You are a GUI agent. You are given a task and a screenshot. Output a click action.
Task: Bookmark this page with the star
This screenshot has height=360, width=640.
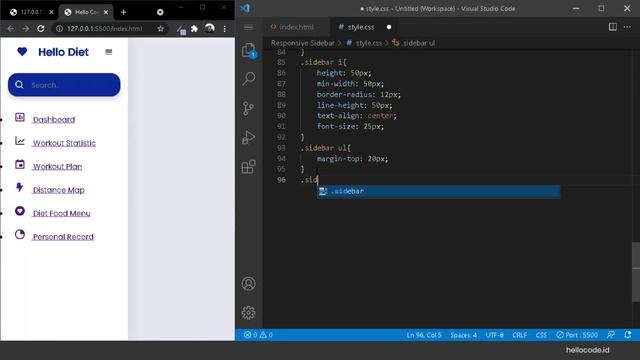pos(160,29)
